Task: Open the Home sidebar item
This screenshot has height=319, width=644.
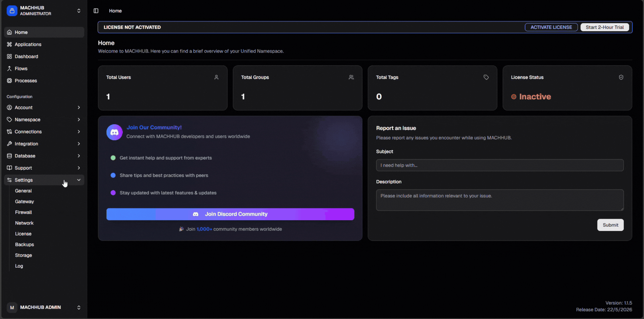Action: (x=44, y=32)
